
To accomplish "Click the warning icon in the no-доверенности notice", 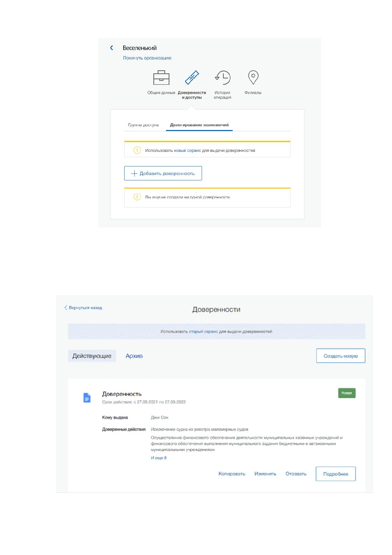I will pyautogui.click(x=137, y=197).
